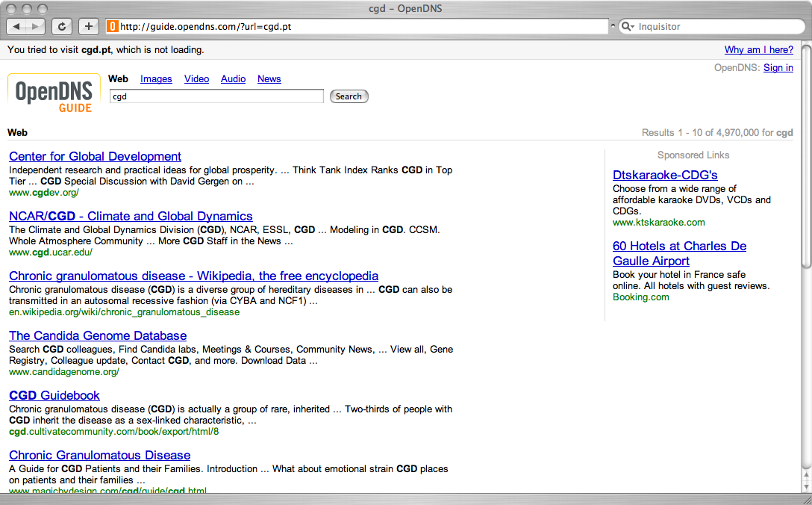Click the Search button
Viewport: 812px width, 505px height.
tap(349, 96)
